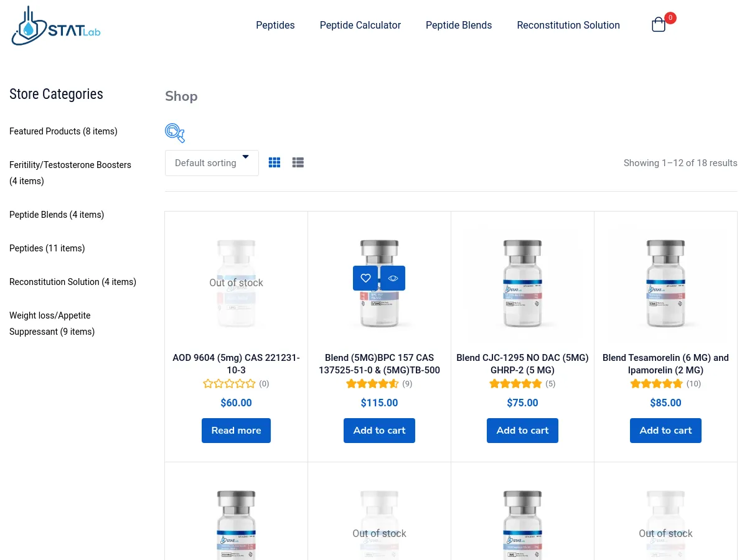
Task: Open the Peptides menu item
Action: (275, 26)
